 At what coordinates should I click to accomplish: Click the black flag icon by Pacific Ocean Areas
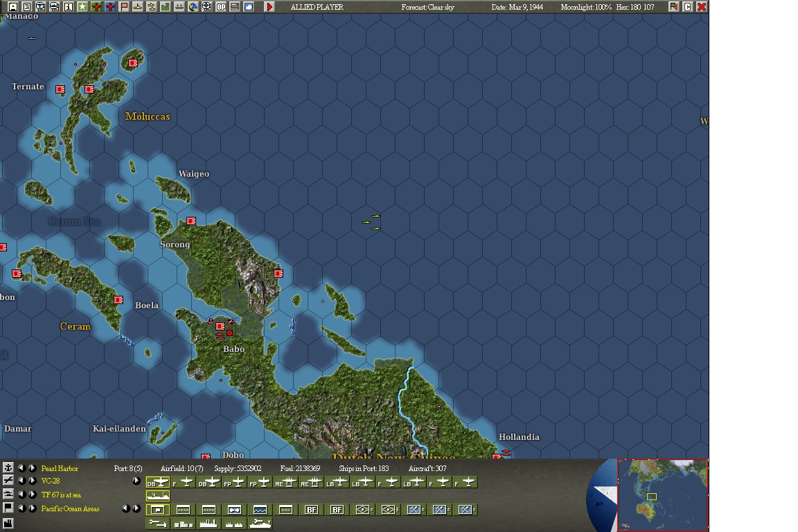click(8, 508)
